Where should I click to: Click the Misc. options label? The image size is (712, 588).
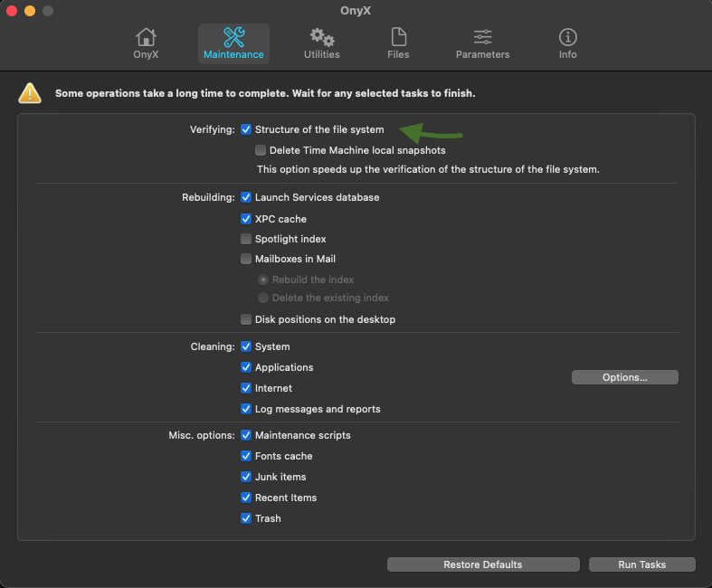[202, 435]
